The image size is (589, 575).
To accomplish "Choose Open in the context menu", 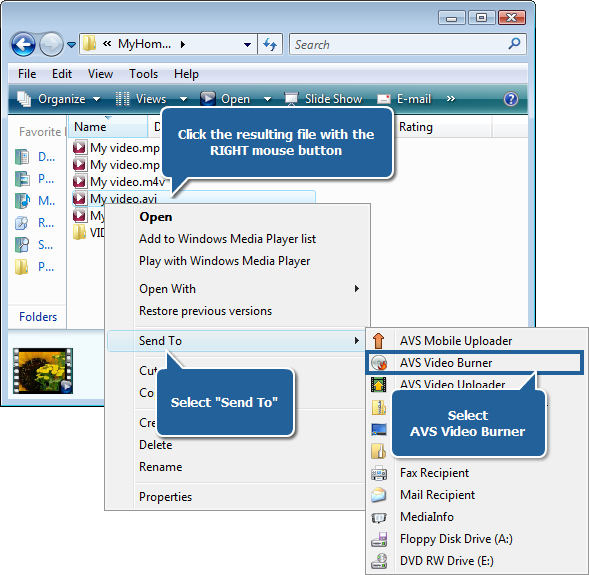I will [x=156, y=217].
